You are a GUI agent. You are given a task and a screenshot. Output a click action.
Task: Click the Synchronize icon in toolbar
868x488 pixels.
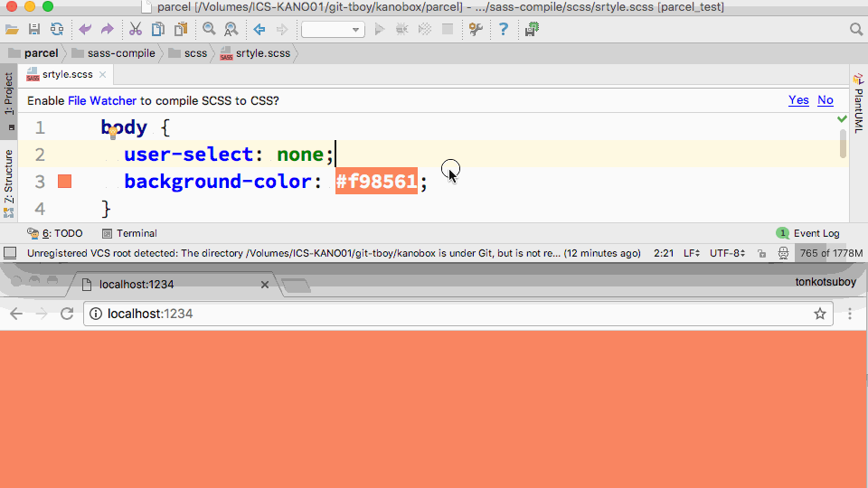pos(57,30)
